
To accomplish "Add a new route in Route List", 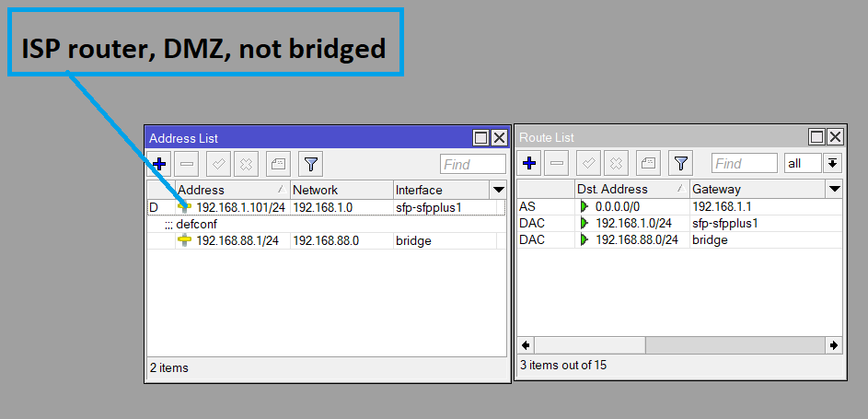I will (529, 163).
